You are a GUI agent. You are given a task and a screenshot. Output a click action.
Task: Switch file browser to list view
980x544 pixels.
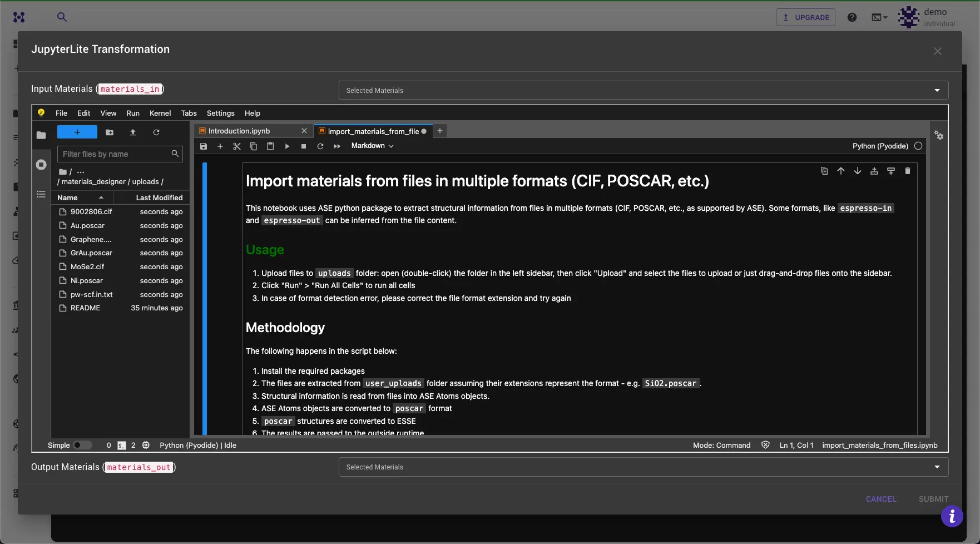coord(41,194)
